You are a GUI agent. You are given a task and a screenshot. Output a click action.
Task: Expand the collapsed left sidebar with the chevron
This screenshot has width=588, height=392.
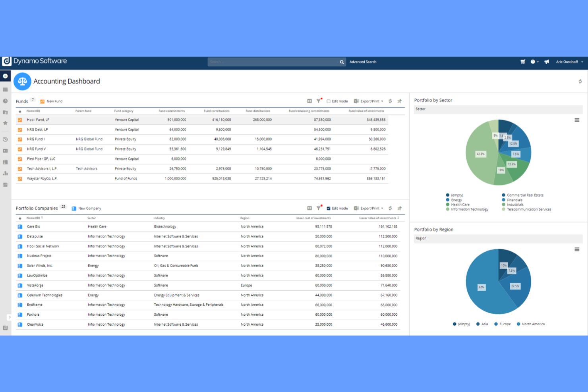pyautogui.click(x=10, y=317)
